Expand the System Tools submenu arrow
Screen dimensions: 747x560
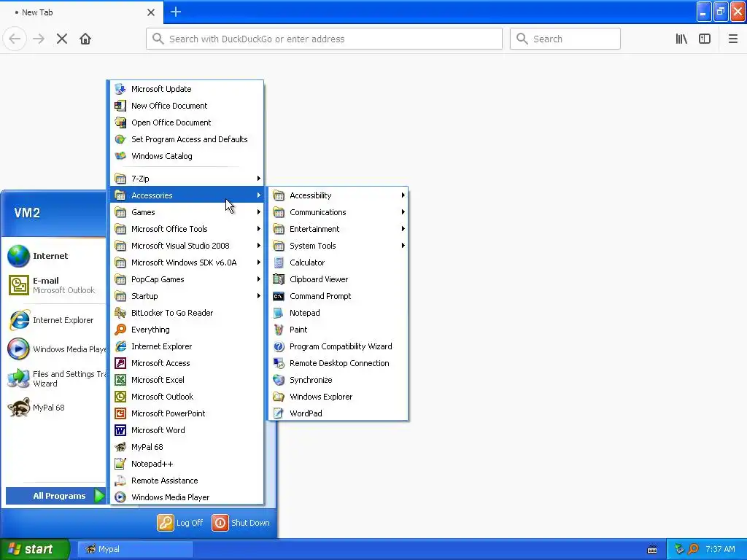coord(403,246)
